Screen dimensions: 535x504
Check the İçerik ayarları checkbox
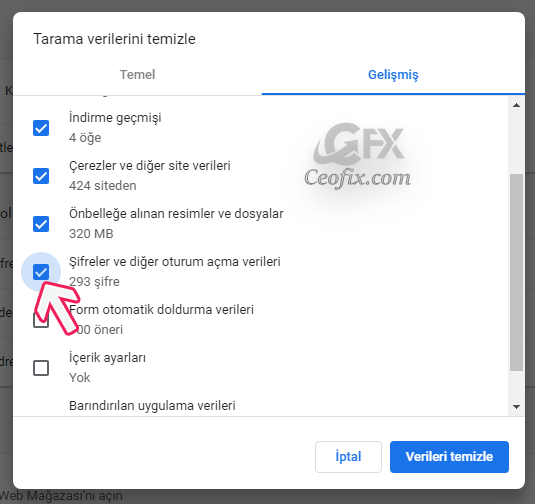(x=41, y=368)
